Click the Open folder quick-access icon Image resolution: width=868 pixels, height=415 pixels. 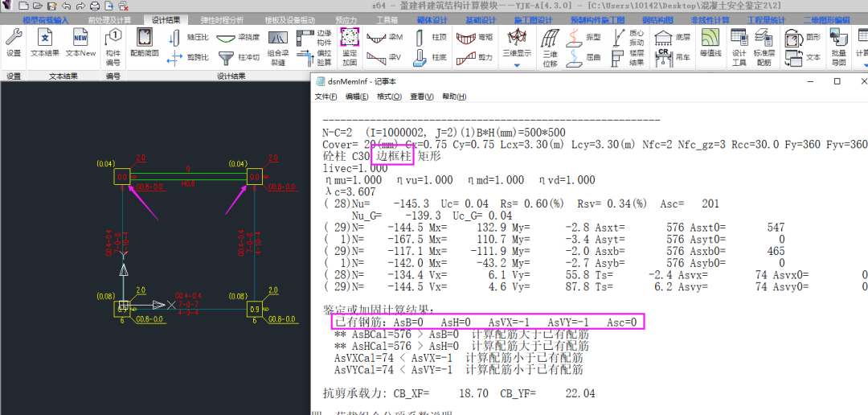point(37,6)
